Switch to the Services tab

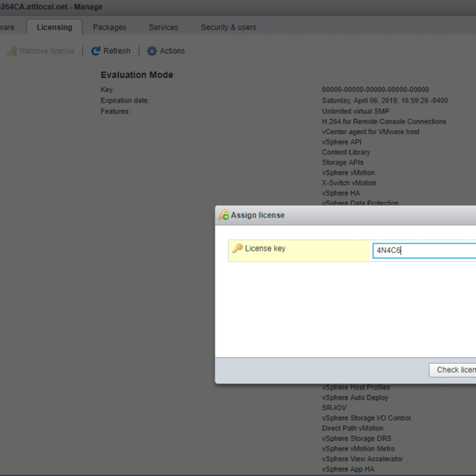click(x=163, y=28)
